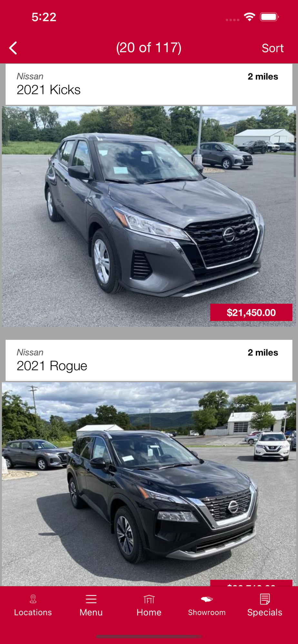The width and height of the screenshot is (298, 644).
Task: Tap the 2 miles label on Kicks
Action: 263,77
